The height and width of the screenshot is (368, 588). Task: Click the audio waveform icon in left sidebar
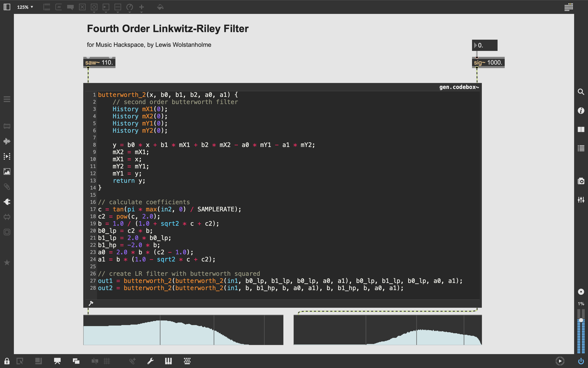point(7,141)
